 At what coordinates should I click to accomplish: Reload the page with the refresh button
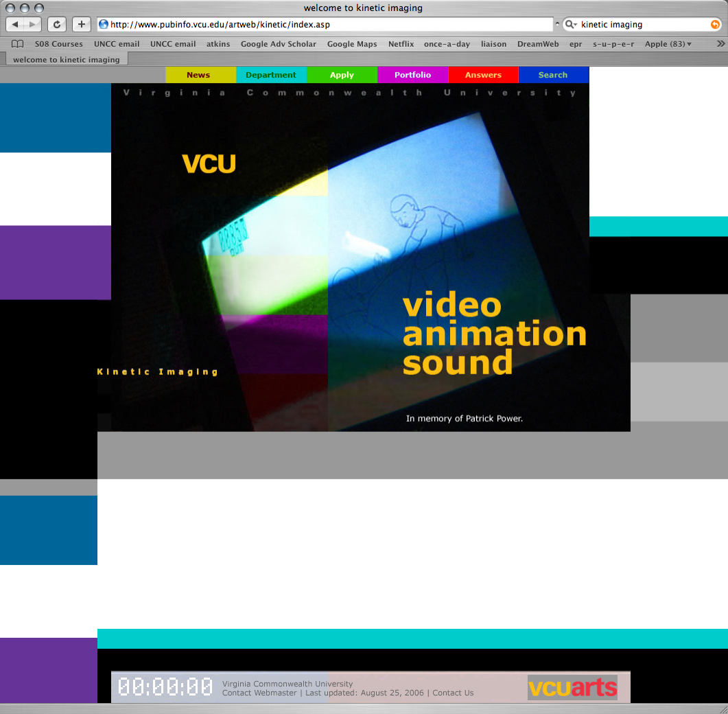(57, 24)
